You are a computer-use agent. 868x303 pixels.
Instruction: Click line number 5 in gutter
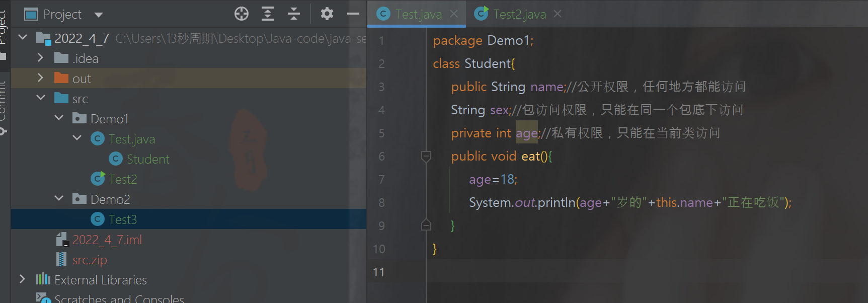(381, 133)
